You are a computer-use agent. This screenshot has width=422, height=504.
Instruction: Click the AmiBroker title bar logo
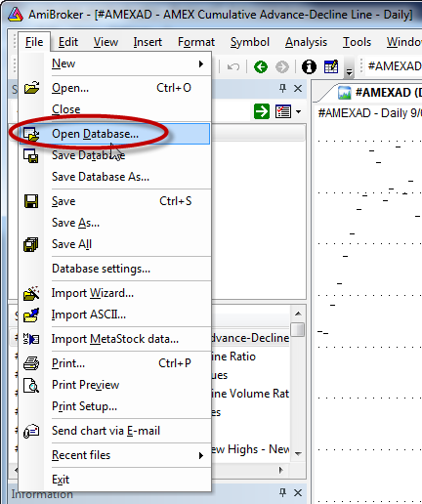[16, 15]
